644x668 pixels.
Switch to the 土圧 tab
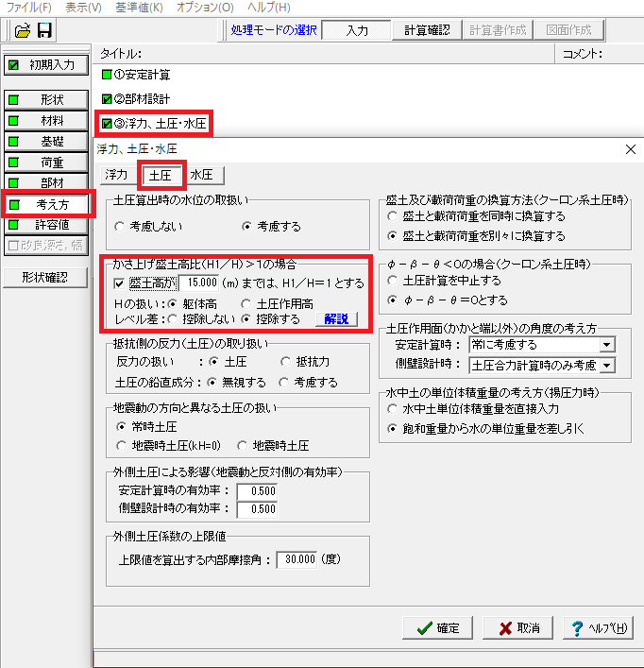(161, 175)
